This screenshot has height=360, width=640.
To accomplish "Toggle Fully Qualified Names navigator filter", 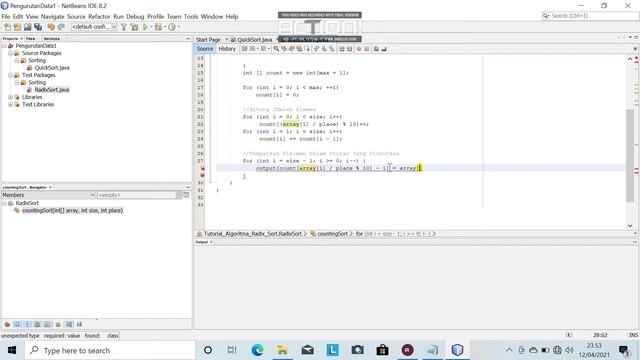I will [x=58, y=324].
